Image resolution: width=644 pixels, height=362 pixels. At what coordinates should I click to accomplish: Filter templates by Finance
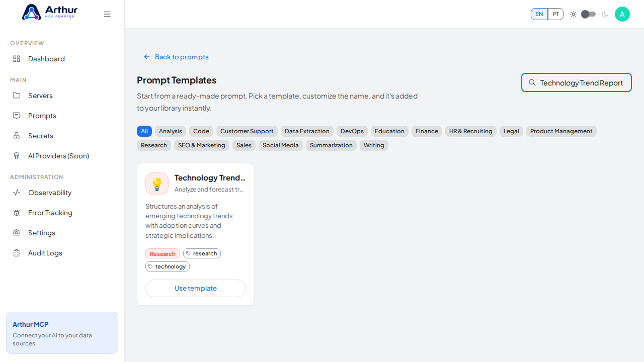pos(427,131)
